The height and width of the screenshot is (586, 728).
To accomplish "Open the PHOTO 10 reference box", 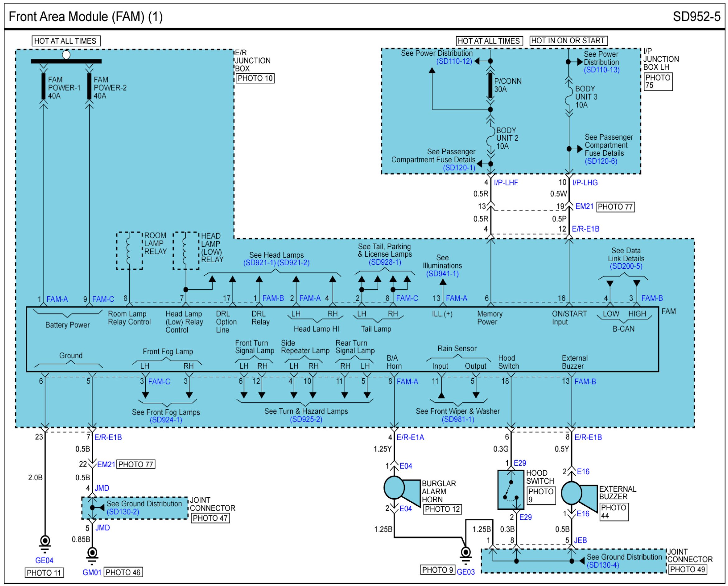I will pyautogui.click(x=255, y=78).
